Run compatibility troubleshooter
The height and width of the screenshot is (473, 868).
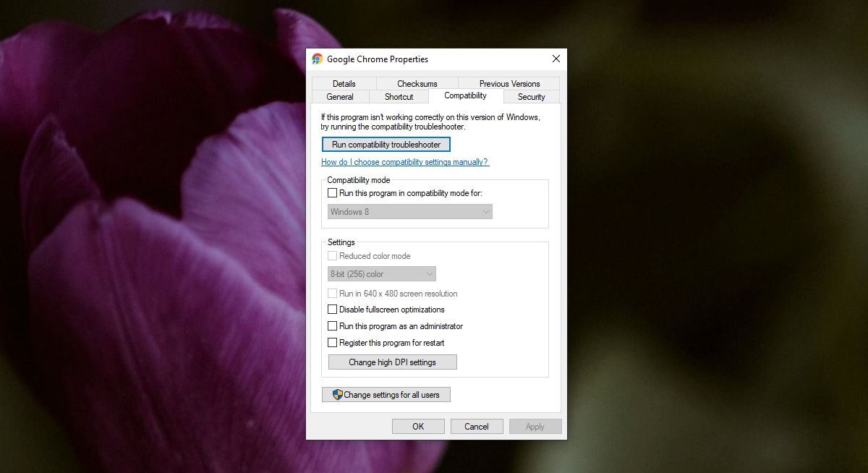[x=386, y=145]
